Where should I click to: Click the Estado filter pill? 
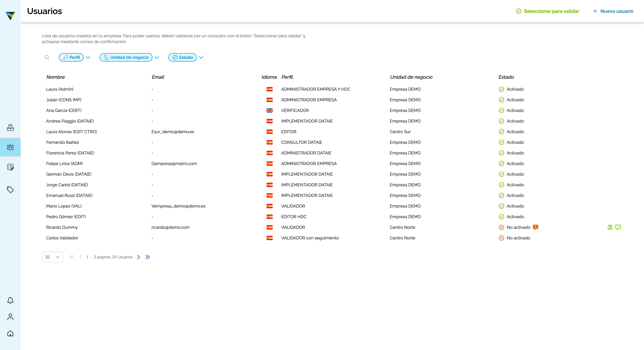(182, 57)
